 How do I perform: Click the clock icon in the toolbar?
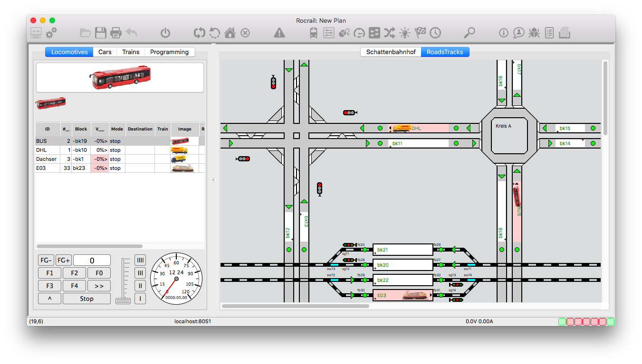[435, 33]
